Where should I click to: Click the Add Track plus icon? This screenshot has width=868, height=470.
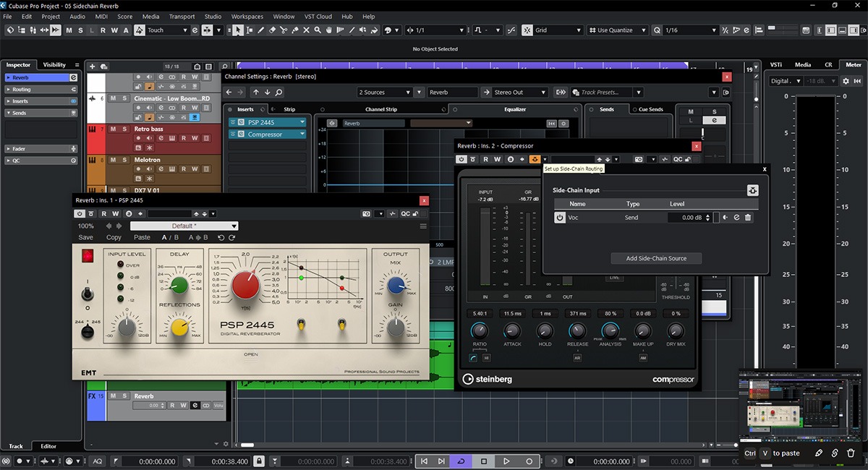tap(92, 67)
